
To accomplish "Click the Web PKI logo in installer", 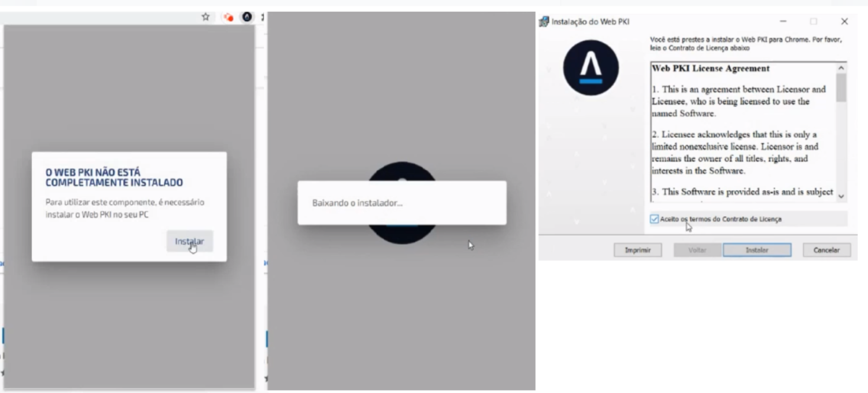I will click(x=591, y=67).
